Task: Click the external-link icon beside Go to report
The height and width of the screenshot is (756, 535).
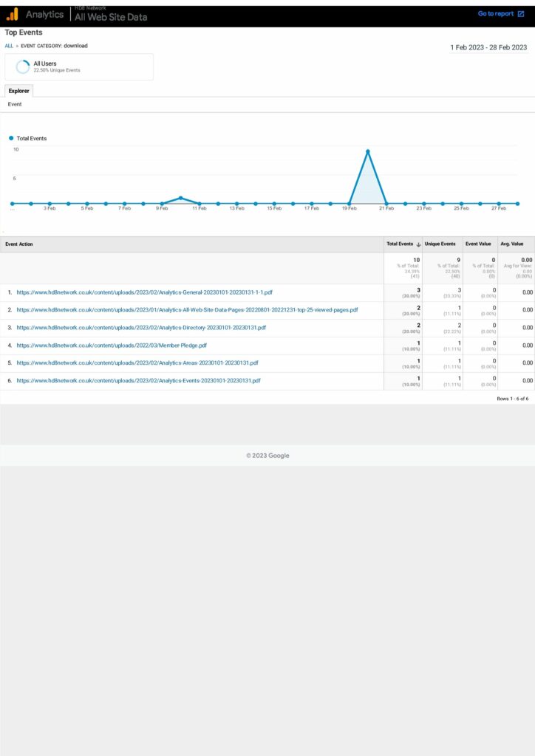Action: point(521,14)
